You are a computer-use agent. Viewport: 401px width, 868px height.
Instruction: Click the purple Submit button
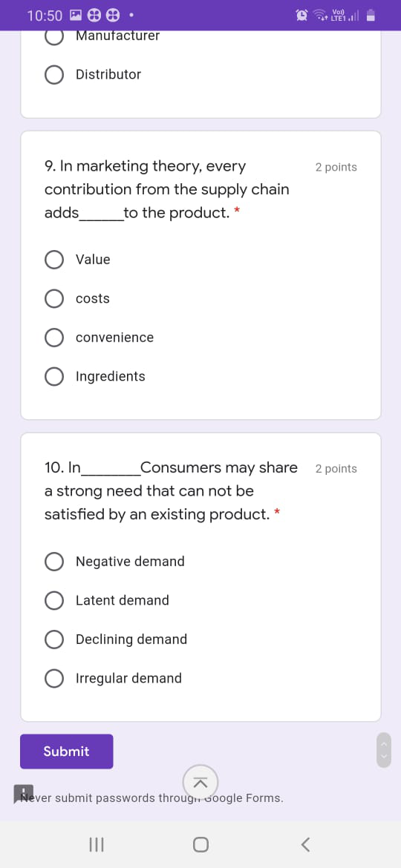(67, 752)
